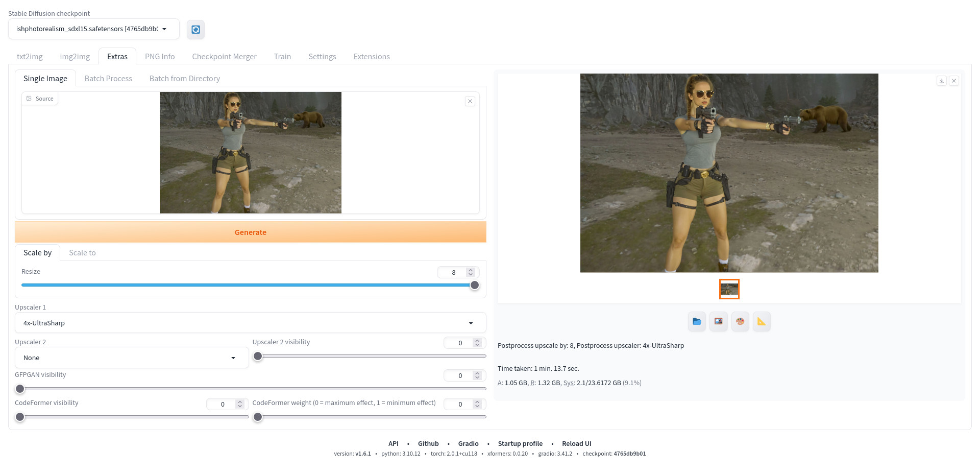Remove the source image with X
Screen dimensions: 980x474
(x=470, y=101)
